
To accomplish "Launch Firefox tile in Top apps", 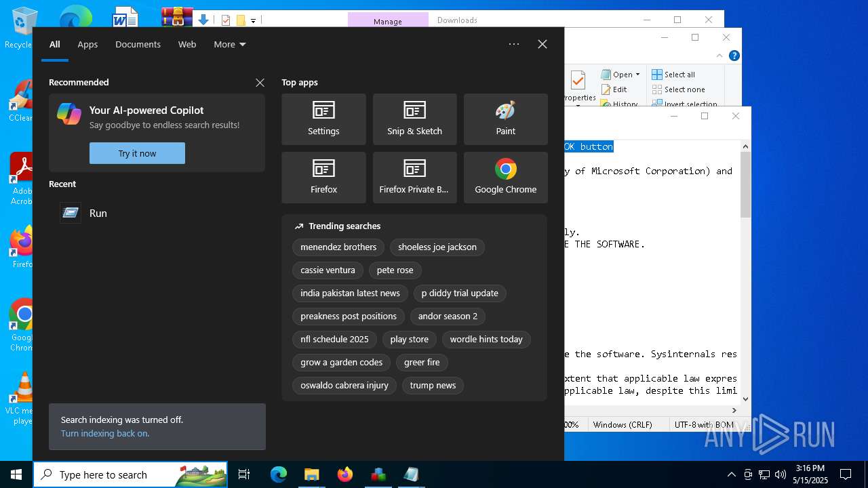I will click(x=323, y=178).
